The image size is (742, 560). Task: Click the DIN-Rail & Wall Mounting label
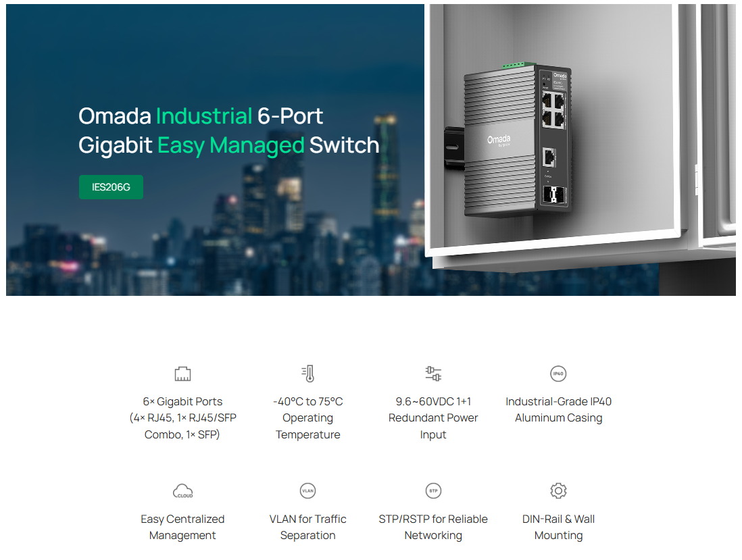pyautogui.click(x=558, y=527)
